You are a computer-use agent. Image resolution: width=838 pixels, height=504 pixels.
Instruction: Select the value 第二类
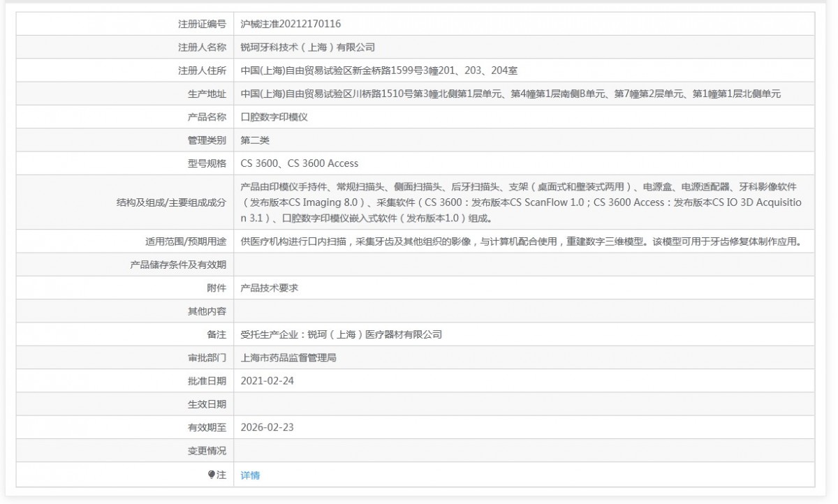255,140
